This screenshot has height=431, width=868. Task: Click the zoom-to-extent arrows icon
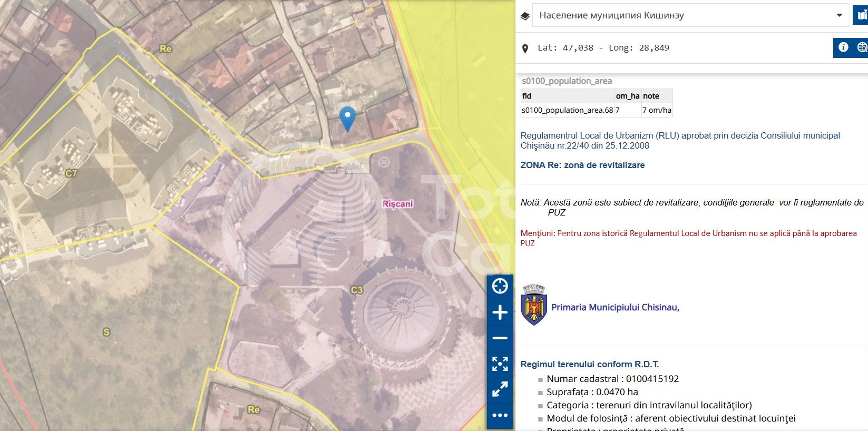500,364
